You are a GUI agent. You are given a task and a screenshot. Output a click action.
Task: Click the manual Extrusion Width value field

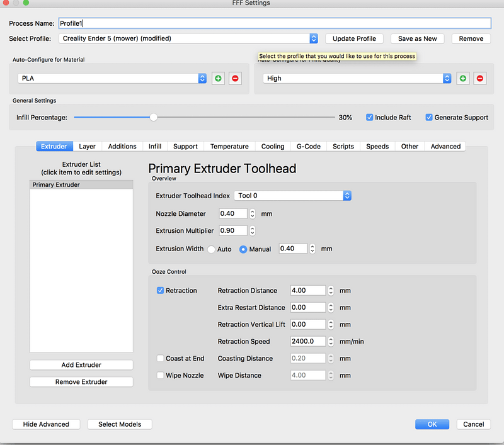tap(293, 249)
